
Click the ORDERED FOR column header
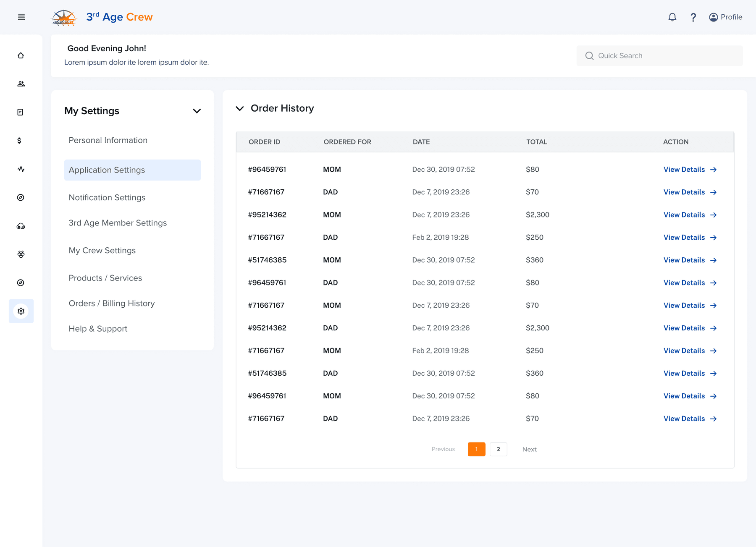(x=347, y=142)
